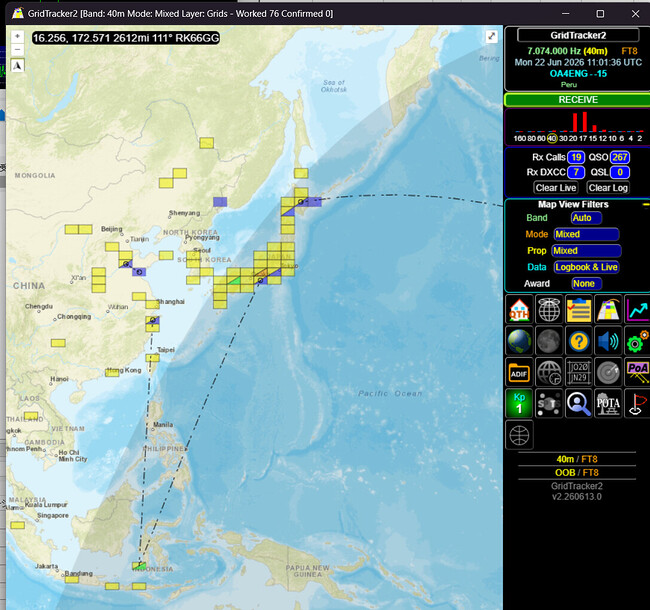Click the GridTracker2 v2.260613.0 version text
Image resolution: width=650 pixels, height=610 pixels.
tap(577, 491)
